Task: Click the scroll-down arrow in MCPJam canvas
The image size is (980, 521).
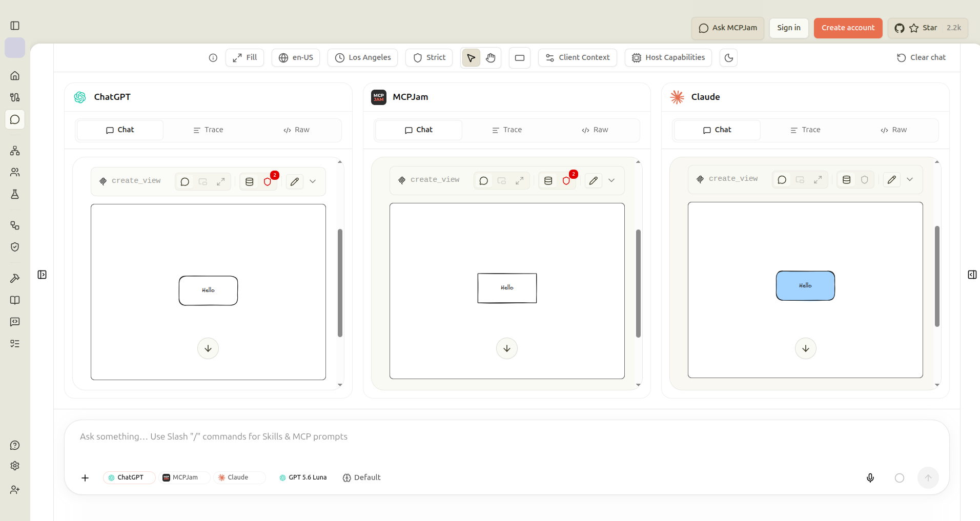Action: 507,348
